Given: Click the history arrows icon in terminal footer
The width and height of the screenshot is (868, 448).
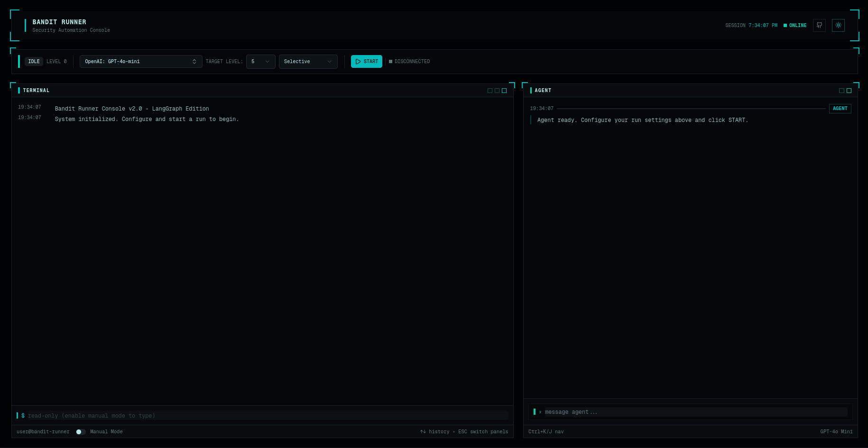Looking at the screenshot, I should click(423, 432).
